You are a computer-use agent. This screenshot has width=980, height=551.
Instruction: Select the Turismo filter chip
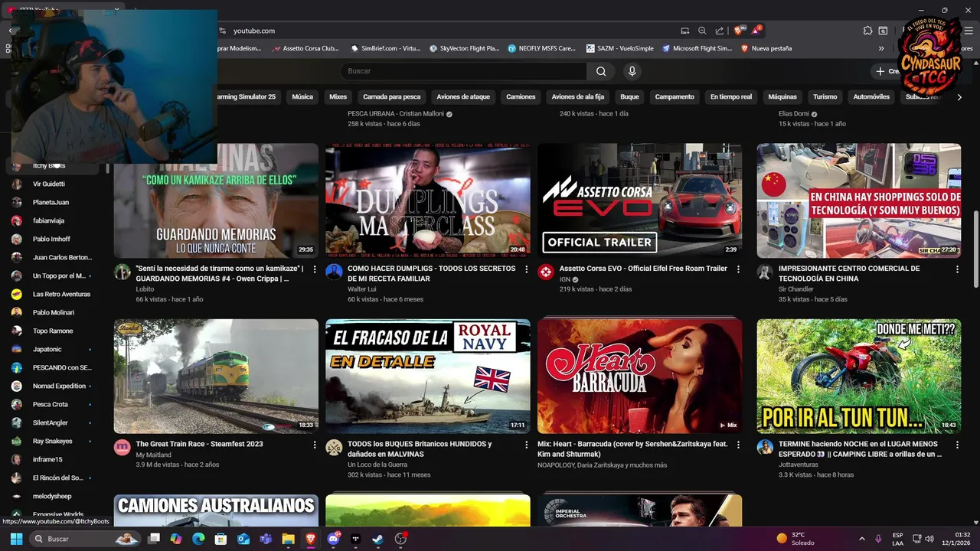tap(825, 97)
